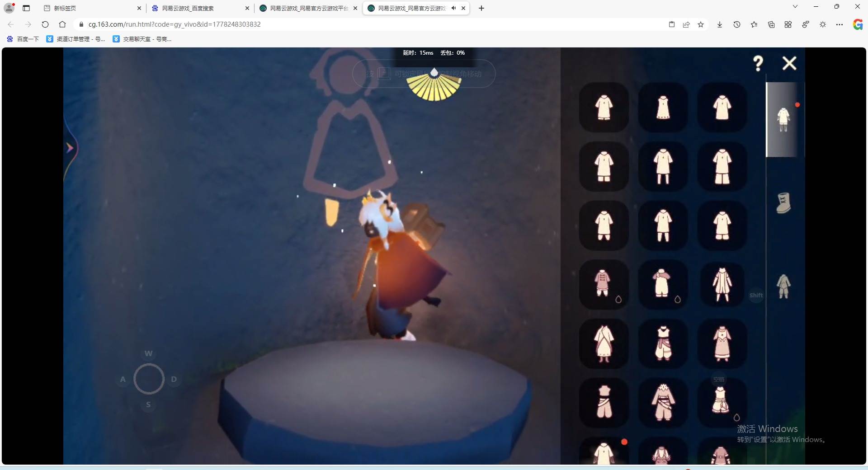Choose second-row left tunic with wide shorts
The width and height of the screenshot is (868, 470).
(x=604, y=166)
